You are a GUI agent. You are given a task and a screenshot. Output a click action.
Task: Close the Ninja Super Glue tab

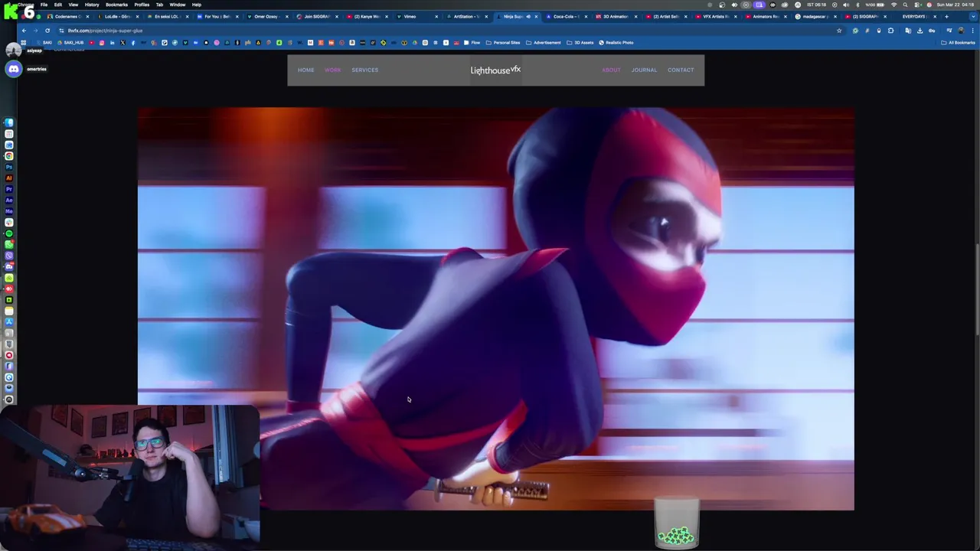click(536, 17)
